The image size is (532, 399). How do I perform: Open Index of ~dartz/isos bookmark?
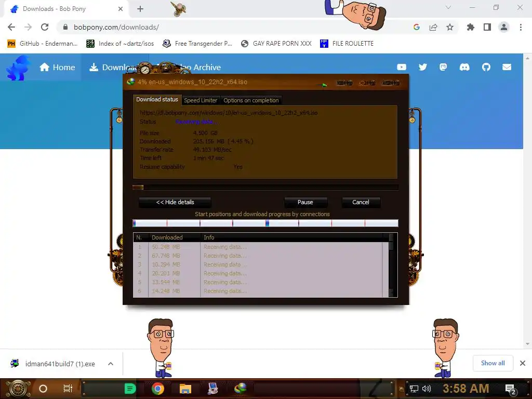[x=120, y=44]
